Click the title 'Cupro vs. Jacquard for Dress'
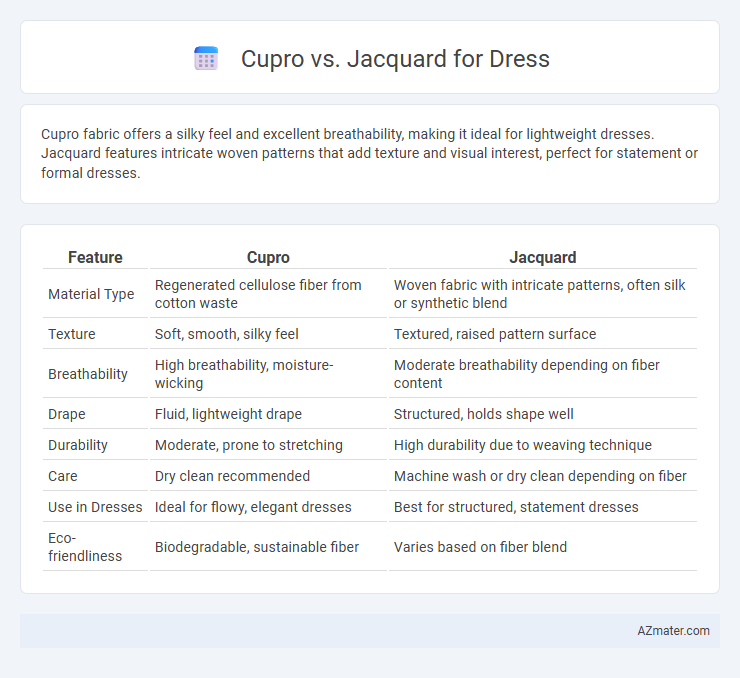The height and width of the screenshot is (678, 740). 395,59
